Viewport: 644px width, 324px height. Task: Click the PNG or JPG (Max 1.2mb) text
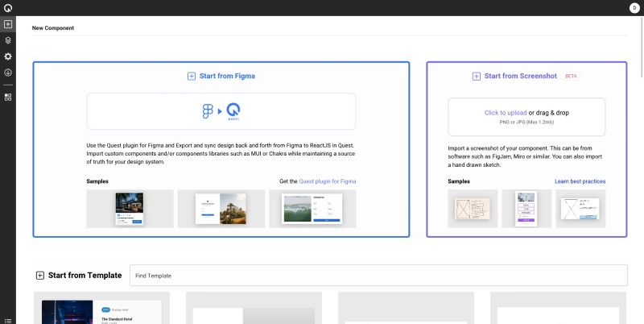pyautogui.click(x=526, y=123)
